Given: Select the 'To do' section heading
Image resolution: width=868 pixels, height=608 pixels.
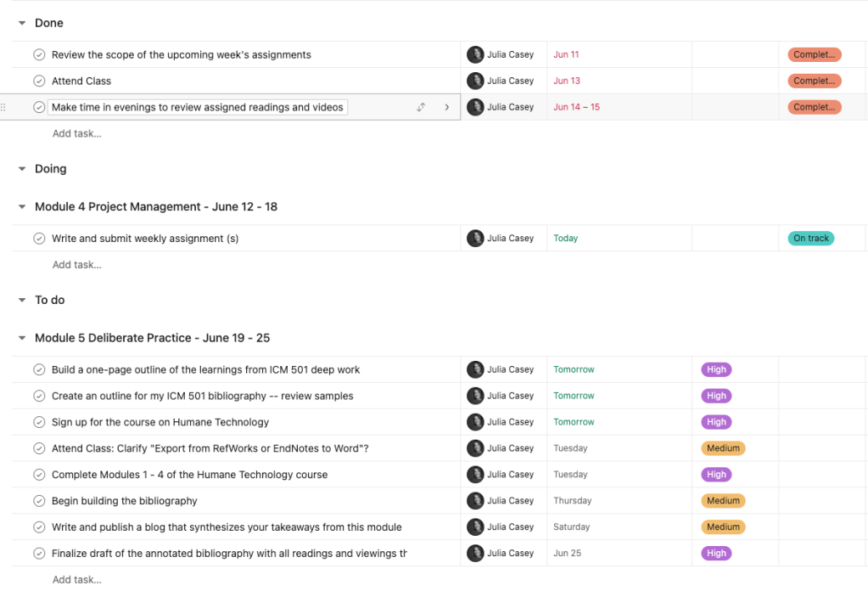Looking at the screenshot, I should 49,300.
